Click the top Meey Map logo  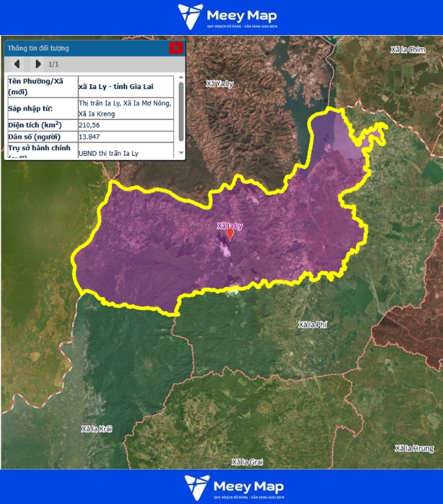pyautogui.click(x=227, y=16)
